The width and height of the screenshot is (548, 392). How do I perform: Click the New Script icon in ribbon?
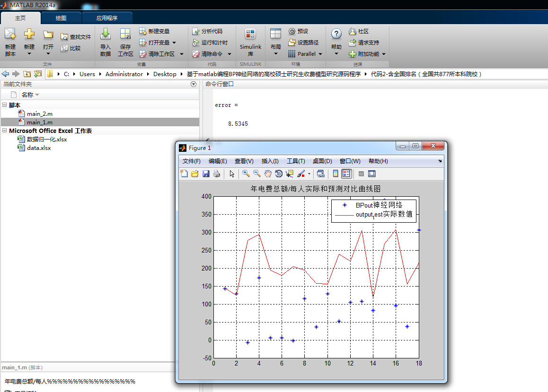[x=10, y=34]
